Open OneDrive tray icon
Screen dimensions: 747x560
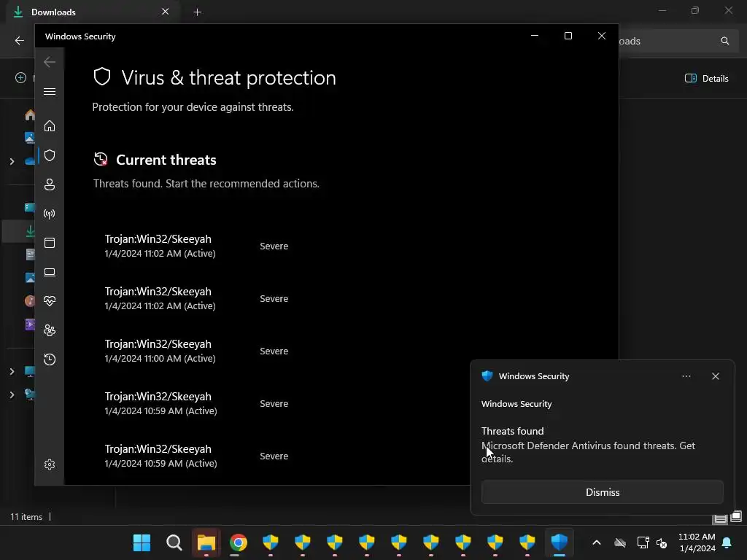click(x=620, y=542)
